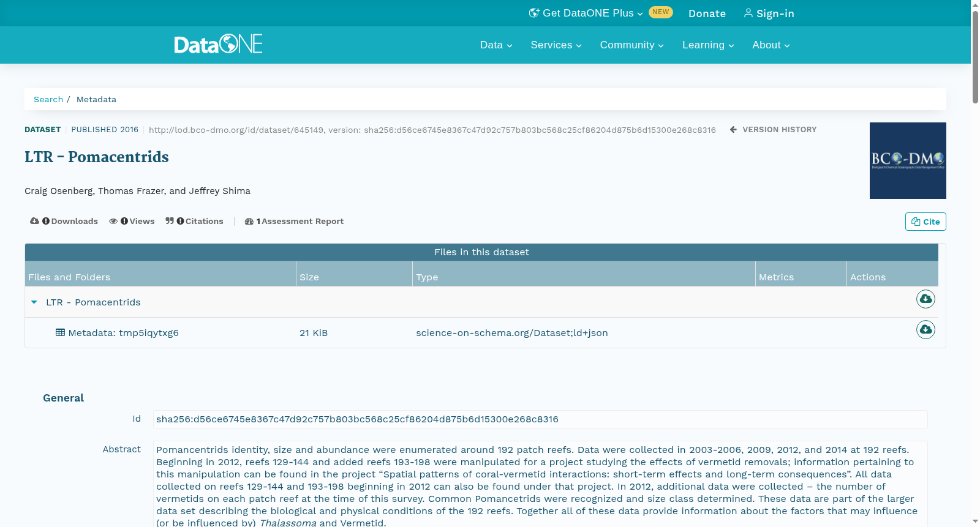Image resolution: width=980 pixels, height=527 pixels.
Task: Click the 21 KiB size cell
Action: pos(314,333)
